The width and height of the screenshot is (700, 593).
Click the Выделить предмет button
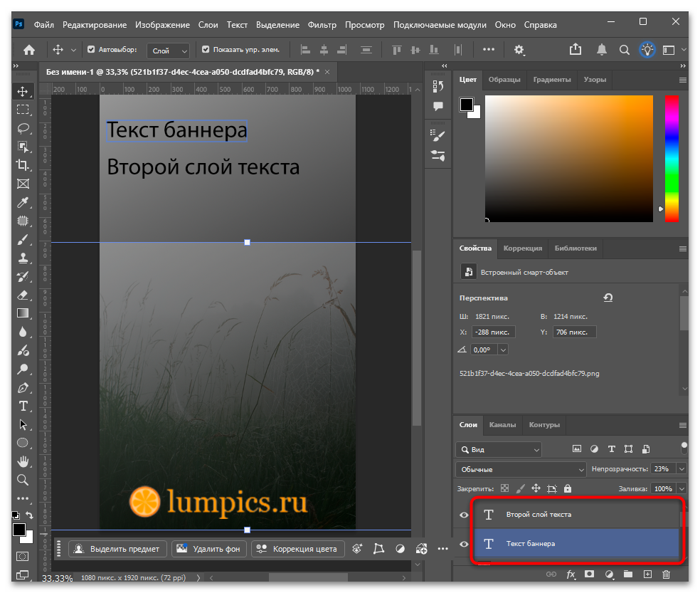pyautogui.click(x=117, y=549)
